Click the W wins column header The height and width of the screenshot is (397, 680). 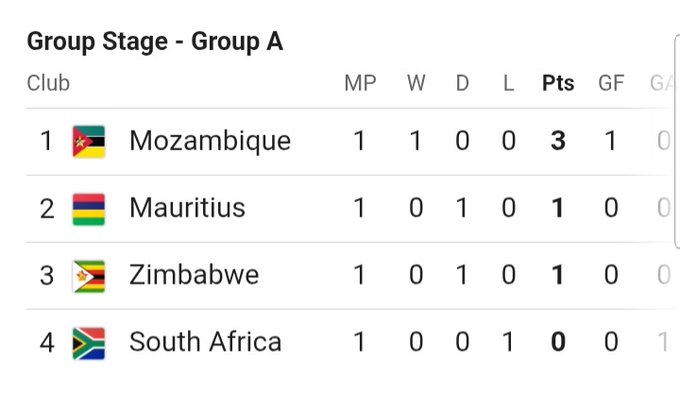[x=416, y=83]
